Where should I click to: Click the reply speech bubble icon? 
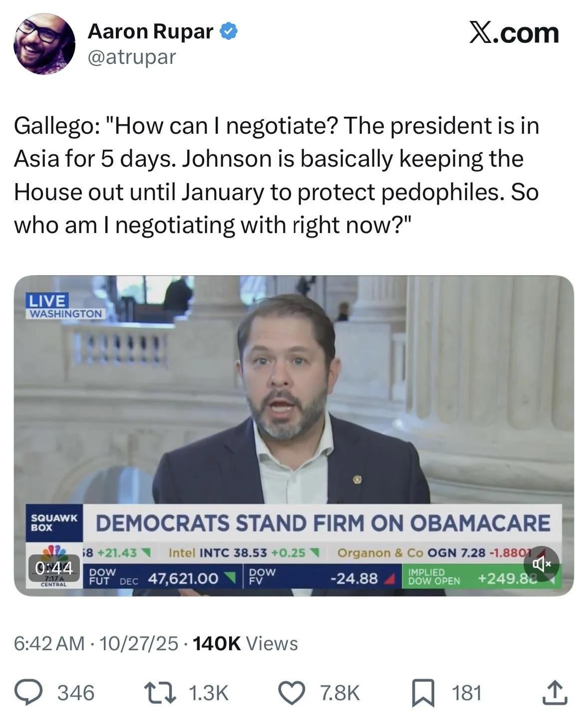tap(28, 693)
